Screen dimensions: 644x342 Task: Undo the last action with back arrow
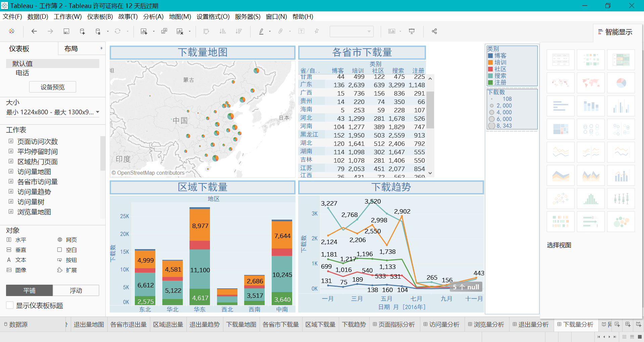(34, 31)
